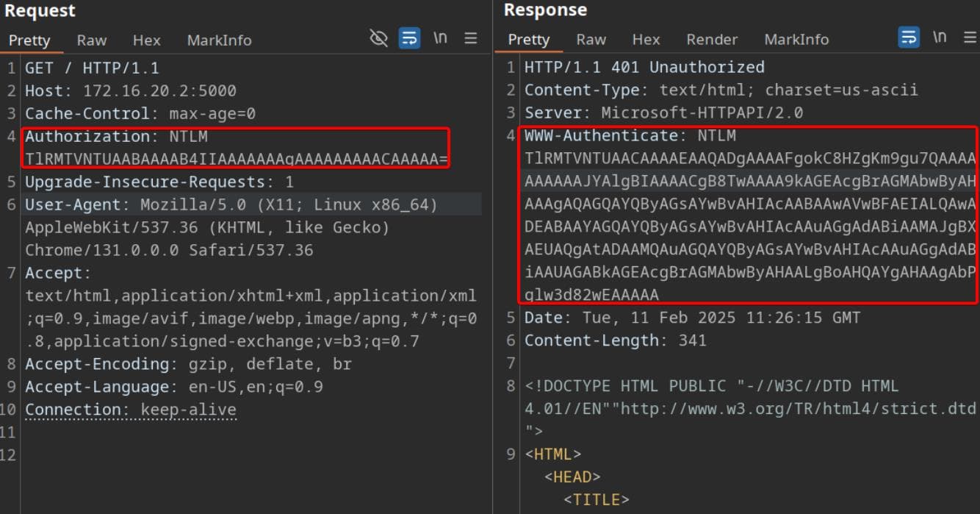Select the Response Pretty tab
This screenshot has height=514, width=980.
tap(529, 40)
